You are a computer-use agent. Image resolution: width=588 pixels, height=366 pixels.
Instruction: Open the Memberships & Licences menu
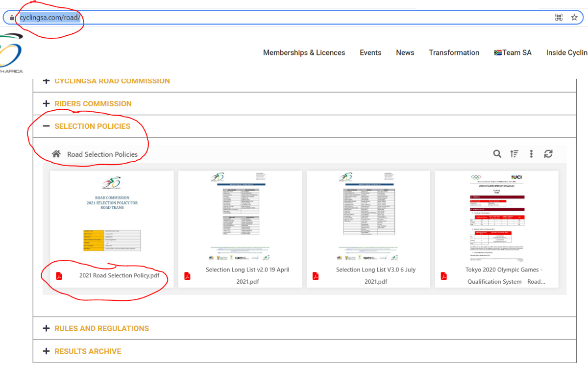[304, 53]
